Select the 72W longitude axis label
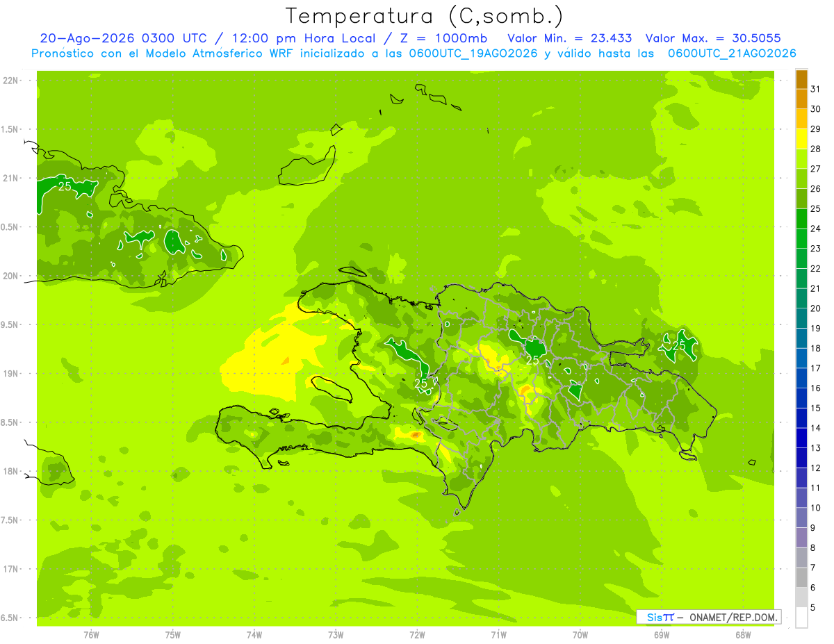This screenshot has width=834, height=644. pos(417,634)
